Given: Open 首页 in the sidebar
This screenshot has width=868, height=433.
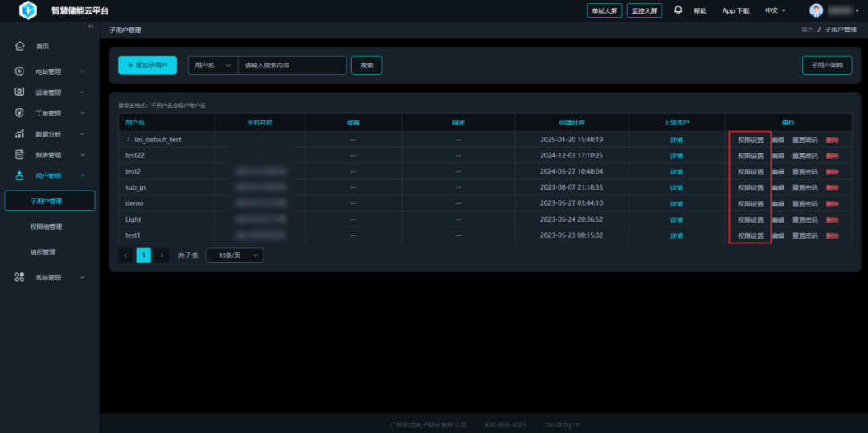Looking at the screenshot, I should [x=43, y=46].
